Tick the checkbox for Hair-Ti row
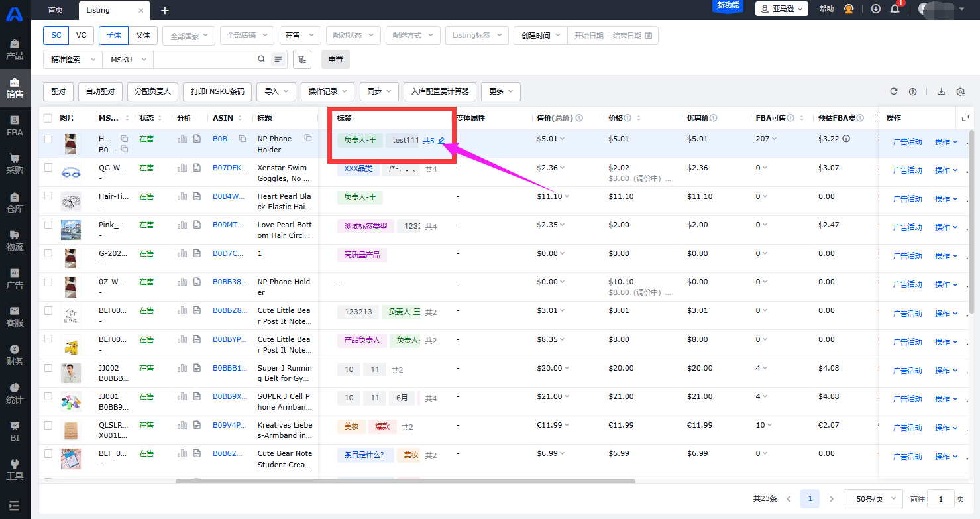 pyautogui.click(x=48, y=196)
